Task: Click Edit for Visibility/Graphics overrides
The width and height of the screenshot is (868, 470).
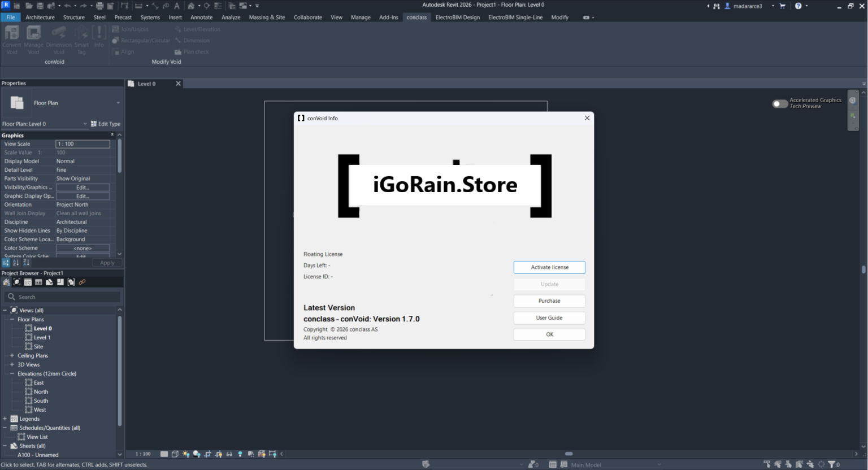Action: (83, 188)
